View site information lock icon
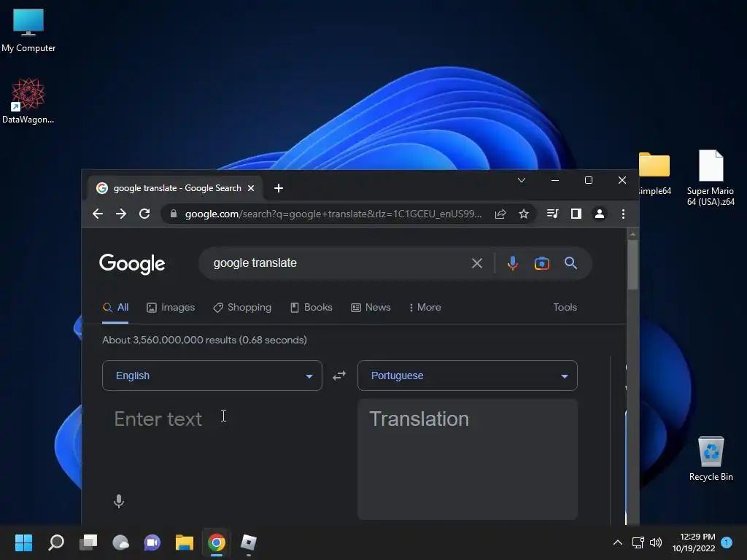This screenshot has height=560, width=747. [x=174, y=214]
